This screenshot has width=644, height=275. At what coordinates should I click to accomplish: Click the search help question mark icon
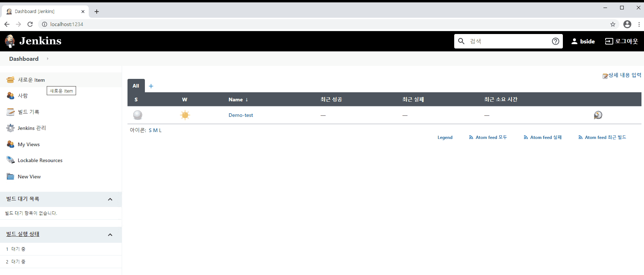tap(556, 41)
